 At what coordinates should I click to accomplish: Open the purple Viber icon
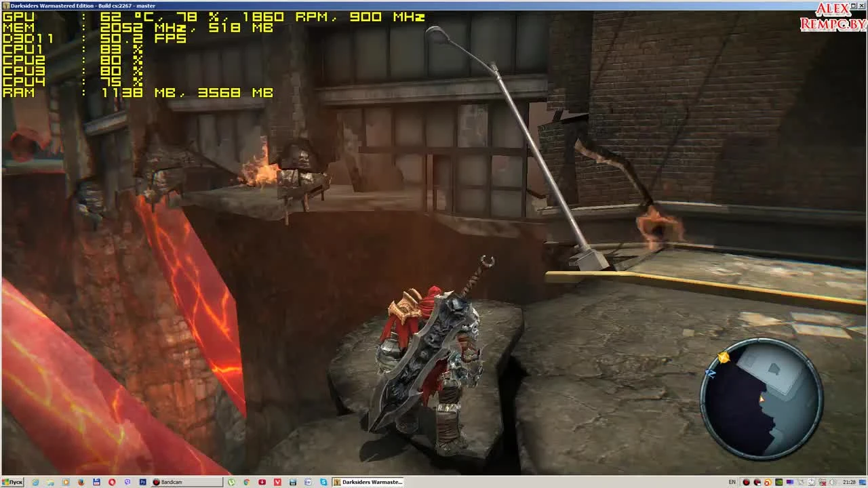point(127,482)
